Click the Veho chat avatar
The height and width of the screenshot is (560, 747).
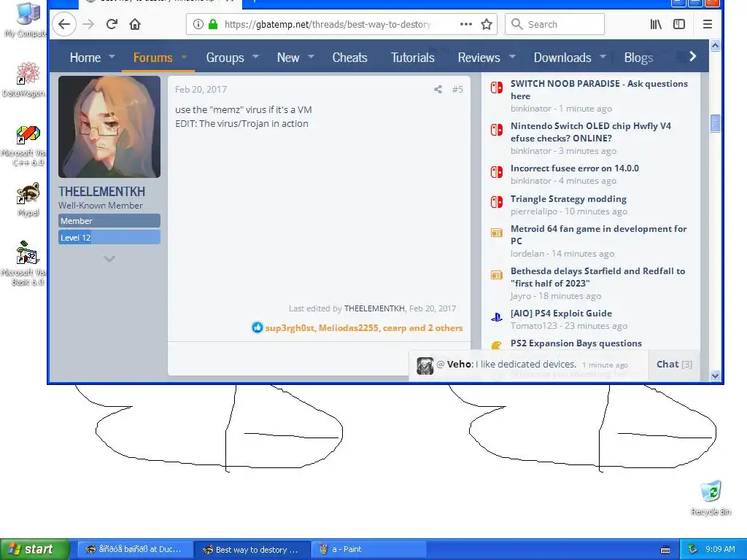click(x=425, y=366)
